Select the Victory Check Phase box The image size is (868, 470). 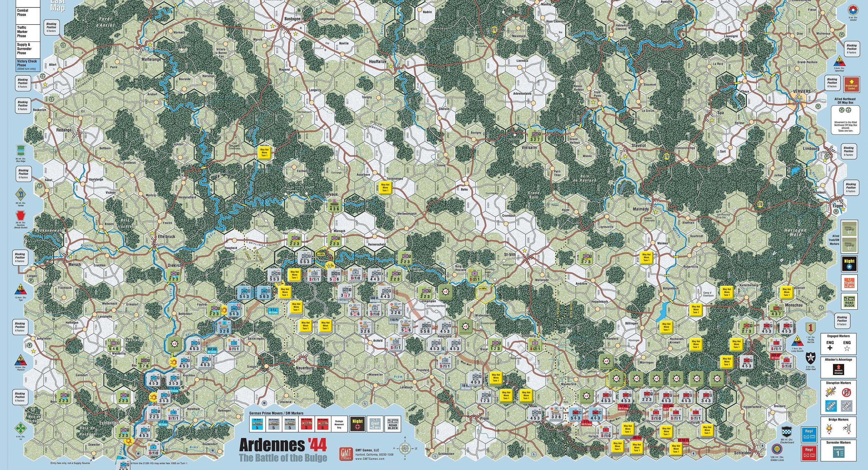28,65
